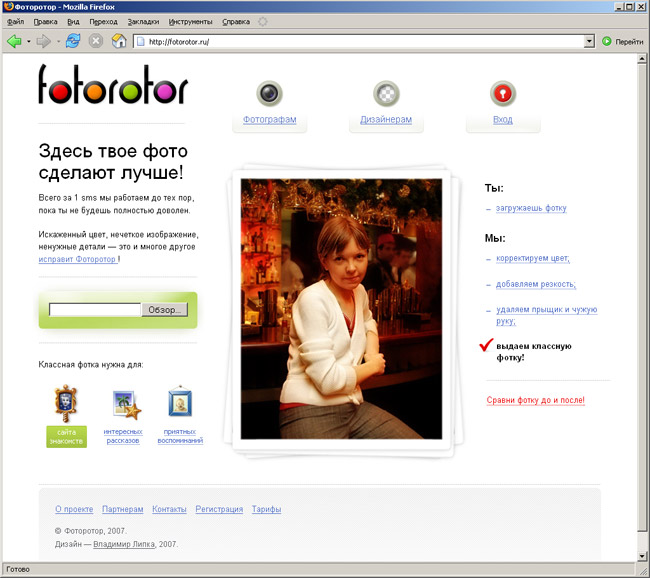Click the red keyhole login icon
Viewport: 650px width, 578px height.
pos(502,94)
